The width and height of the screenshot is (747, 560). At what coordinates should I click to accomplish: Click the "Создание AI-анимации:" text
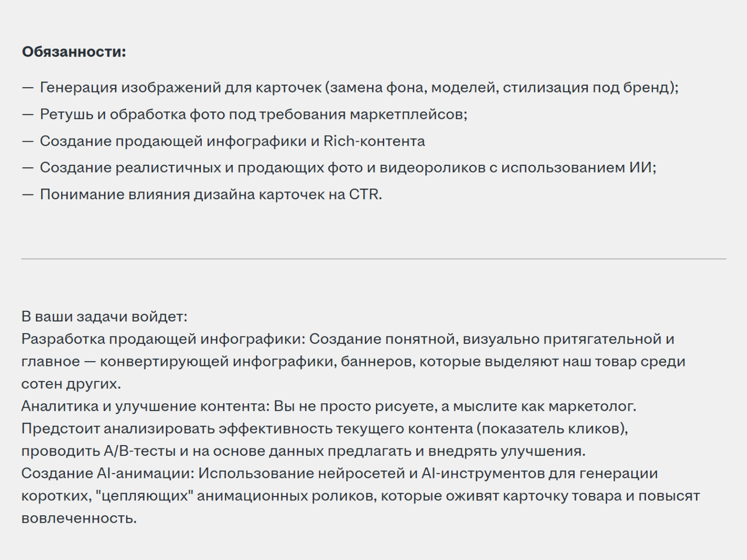pyautogui.click(x=107, y=473)
